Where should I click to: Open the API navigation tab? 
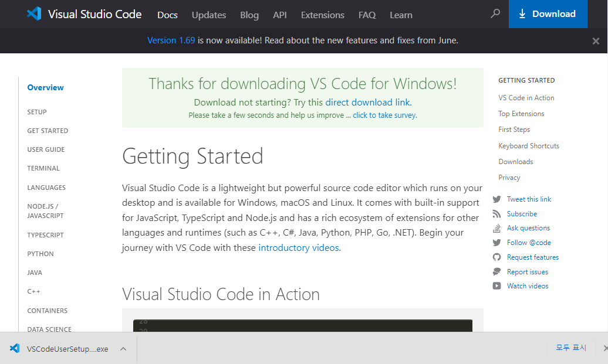[280, 15]
